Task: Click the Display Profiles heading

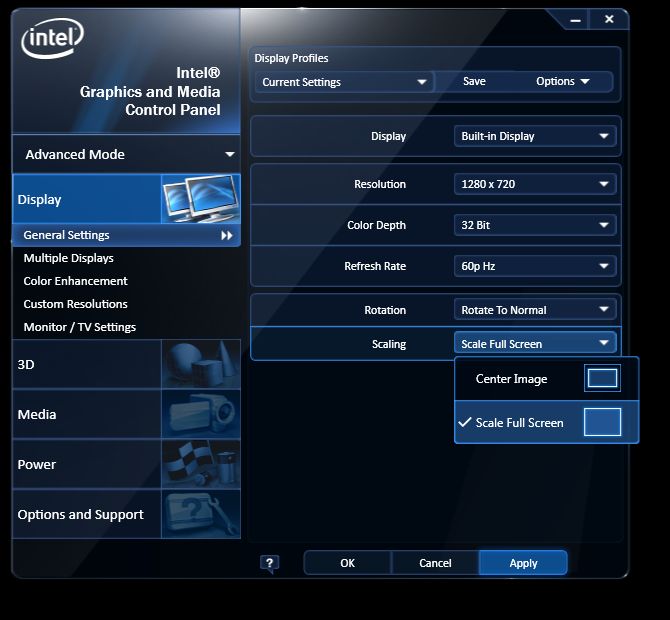Action: (291, 58)
